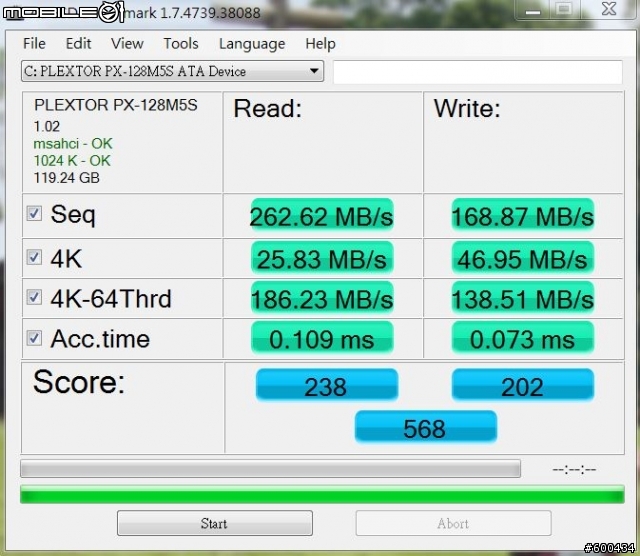Click the Write: column header
The image size is (640, 556).
pyautogui.click(x=467, y=109)
